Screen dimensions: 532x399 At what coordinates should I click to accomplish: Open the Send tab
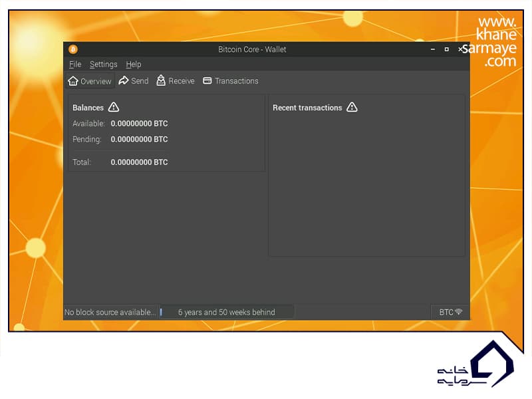pyautogui.click(x=134, y=80)
